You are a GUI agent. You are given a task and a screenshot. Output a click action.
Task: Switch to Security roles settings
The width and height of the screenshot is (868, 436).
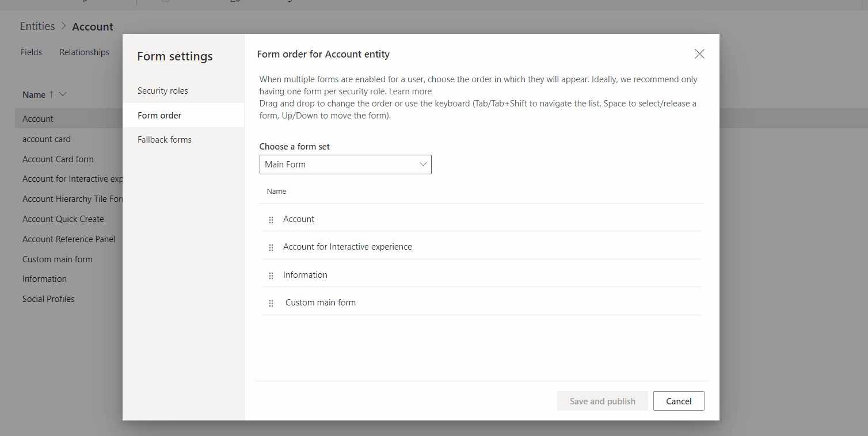tap(163, 90)
